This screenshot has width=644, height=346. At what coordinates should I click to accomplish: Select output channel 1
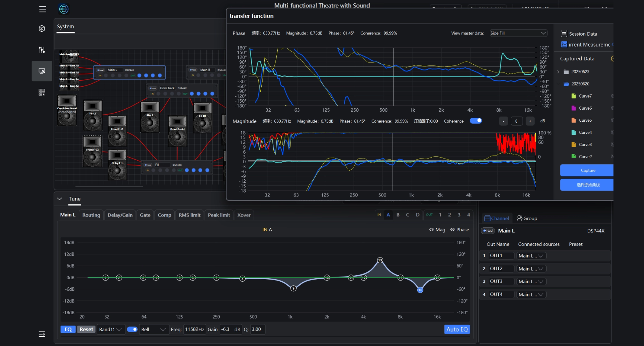pyautogui.click(x=440, y=215)
